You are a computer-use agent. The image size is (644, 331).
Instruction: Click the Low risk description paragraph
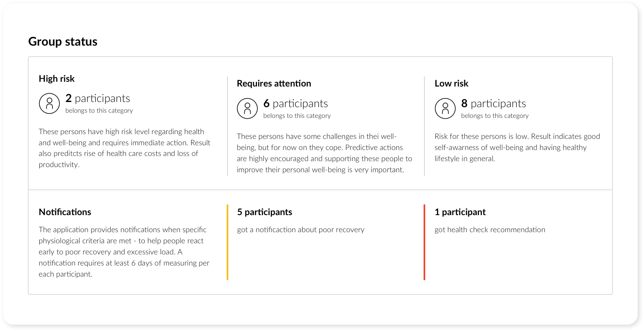[517, 147]
